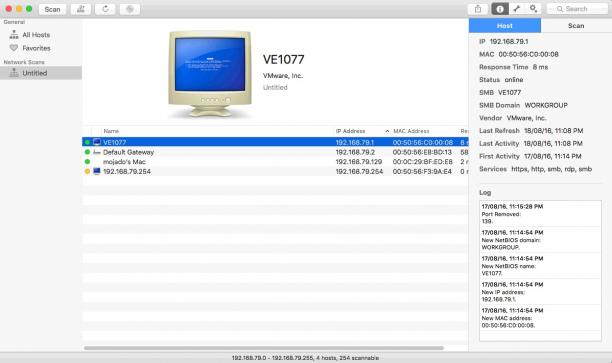Click the yellow status dot for 192.168.79.254
612x363 pixels.
pyautogui.click(x=87, y=171)
